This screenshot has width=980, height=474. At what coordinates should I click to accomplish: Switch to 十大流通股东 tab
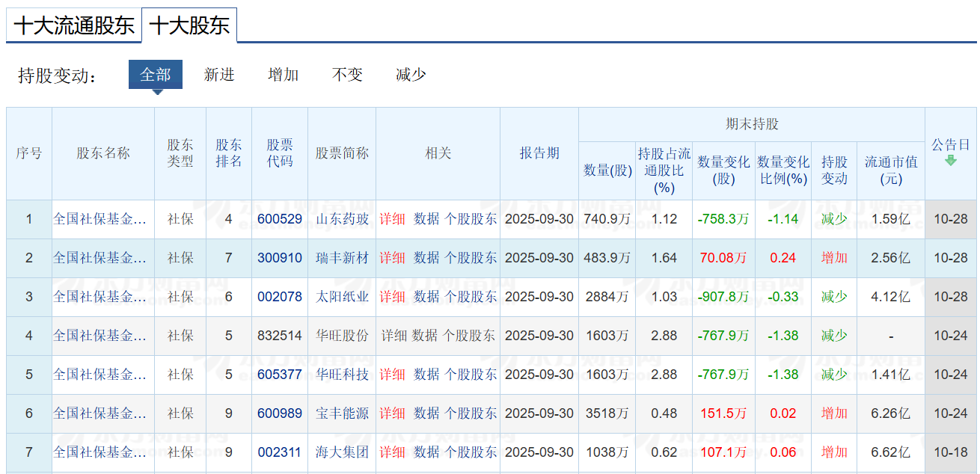point(73,25)
